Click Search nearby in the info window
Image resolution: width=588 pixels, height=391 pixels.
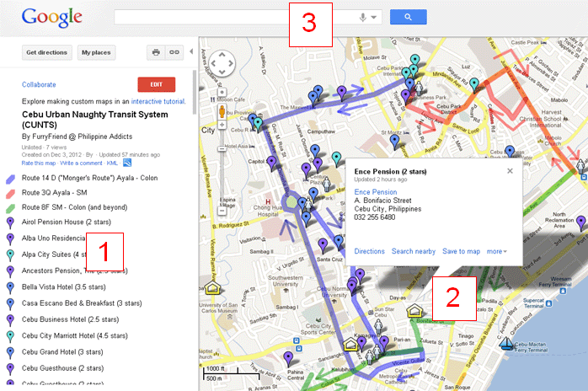[x=414, y=251]
